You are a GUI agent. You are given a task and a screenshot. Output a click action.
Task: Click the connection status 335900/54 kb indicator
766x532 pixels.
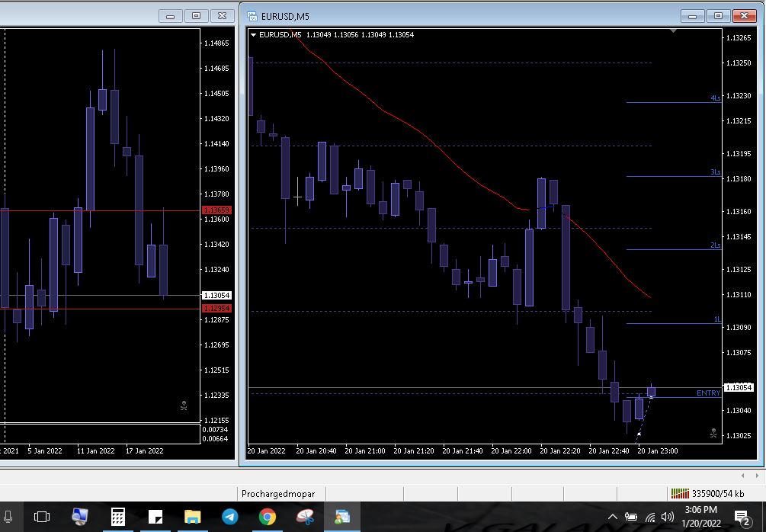(709, 493)
